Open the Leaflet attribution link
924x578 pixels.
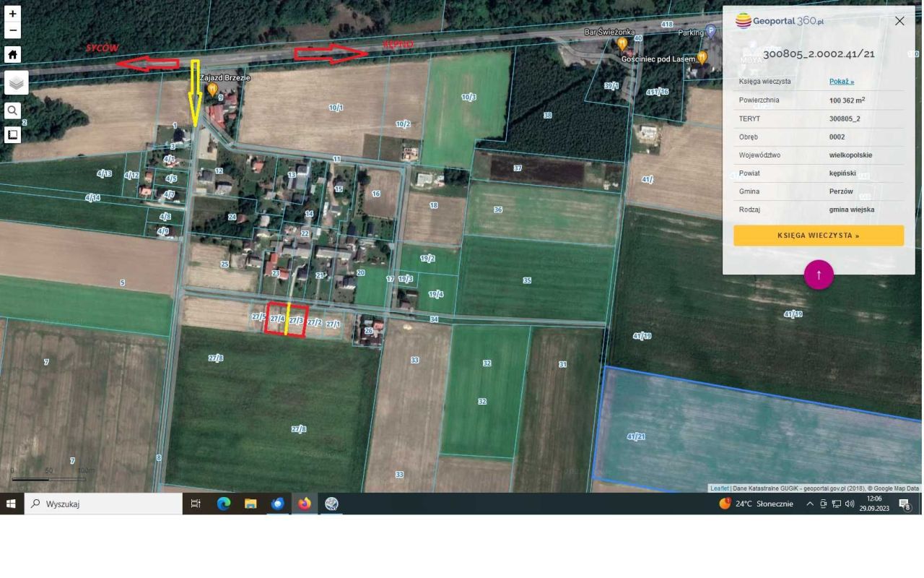click(719, 488)
